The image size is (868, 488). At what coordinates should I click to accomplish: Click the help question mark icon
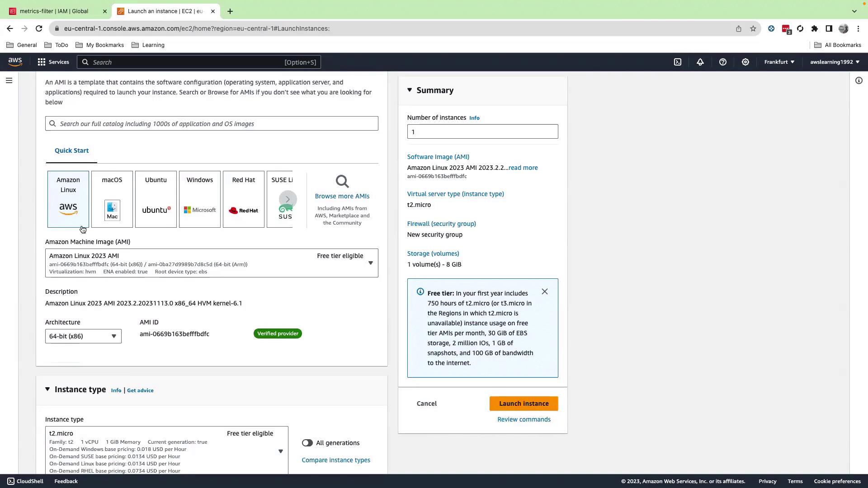[x=722, y=62]
